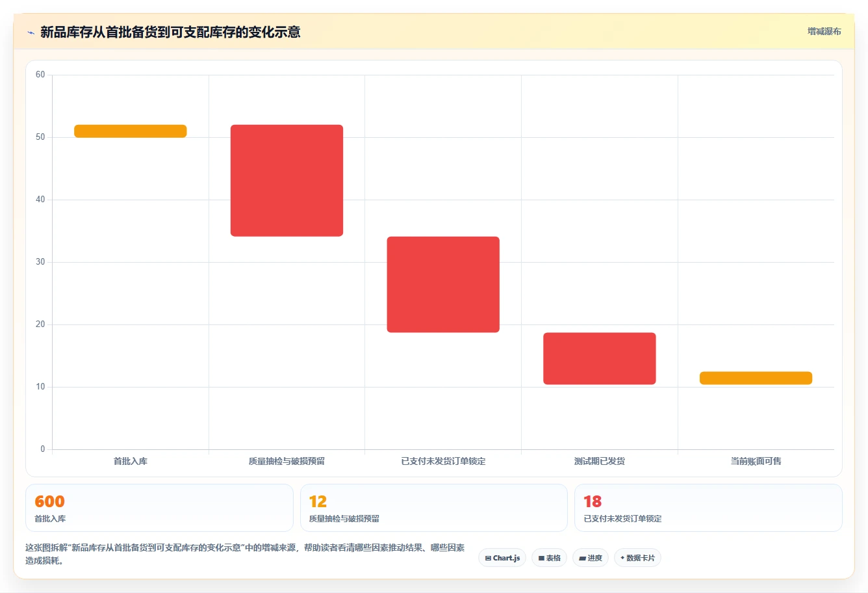Click the y-axis value 30
The image size is (868, 593).
[x=40, y=262]
